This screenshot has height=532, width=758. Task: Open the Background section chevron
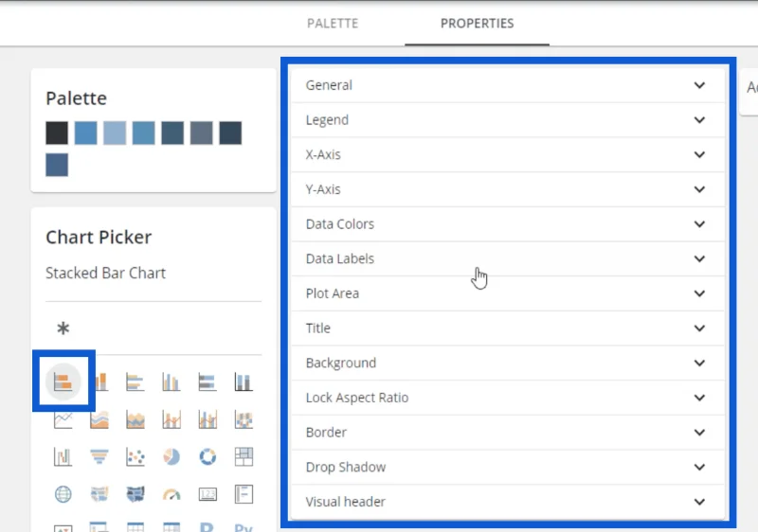699,364
